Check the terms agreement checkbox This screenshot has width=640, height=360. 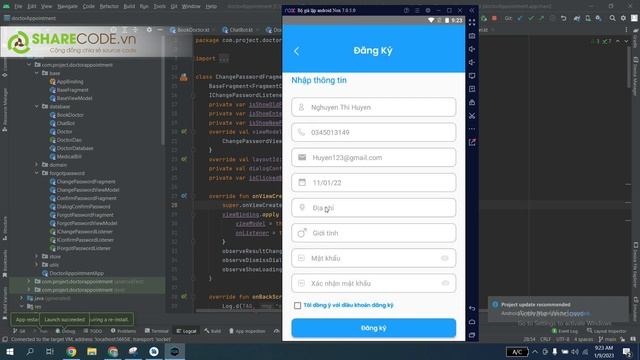(x=297, y=305)
